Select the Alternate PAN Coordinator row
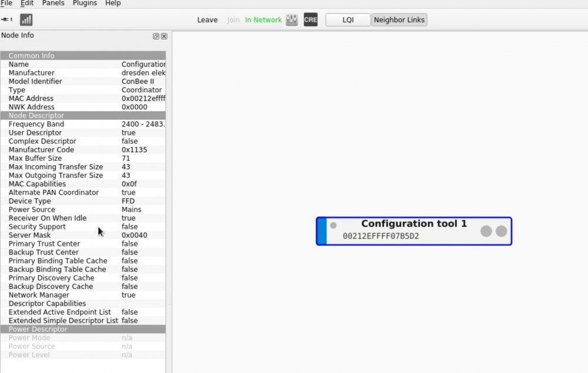588x373 pixels. [x=83, y=192]
